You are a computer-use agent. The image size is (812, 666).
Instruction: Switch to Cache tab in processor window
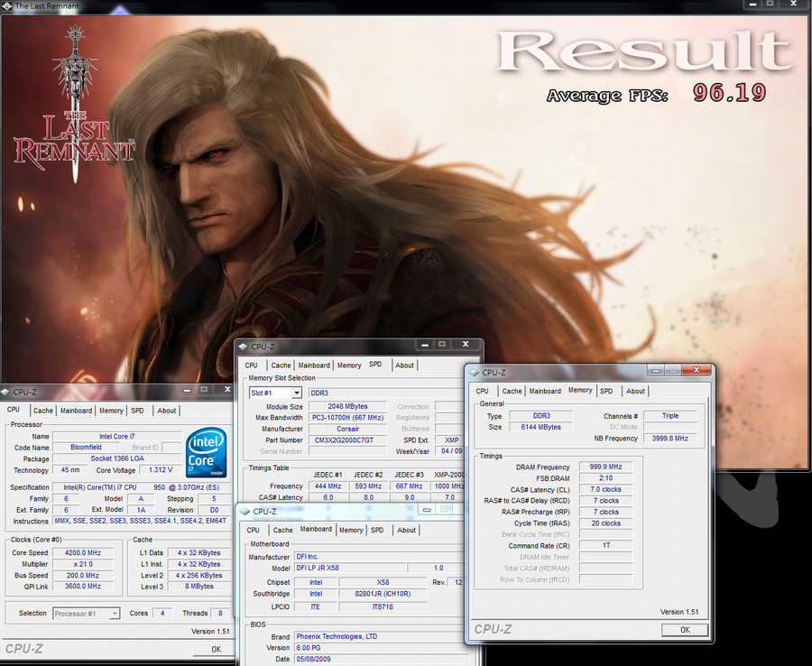click(43, 411)
